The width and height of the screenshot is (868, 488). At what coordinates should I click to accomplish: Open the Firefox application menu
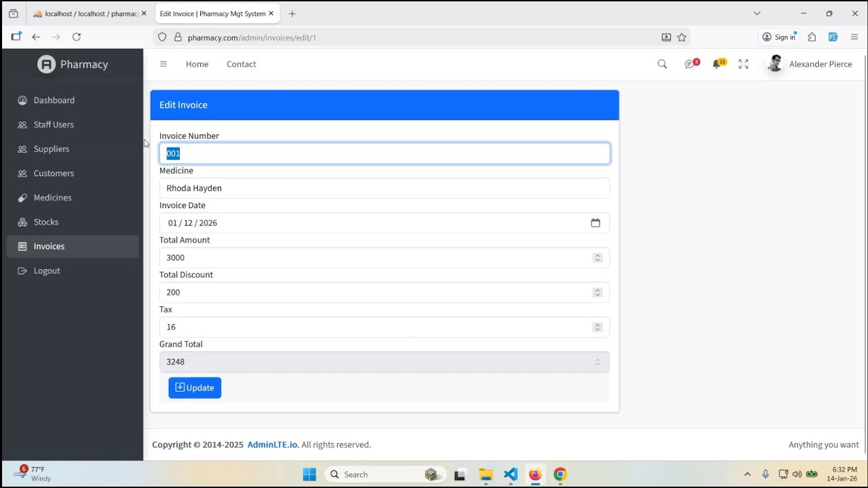[x=854, y=37]
